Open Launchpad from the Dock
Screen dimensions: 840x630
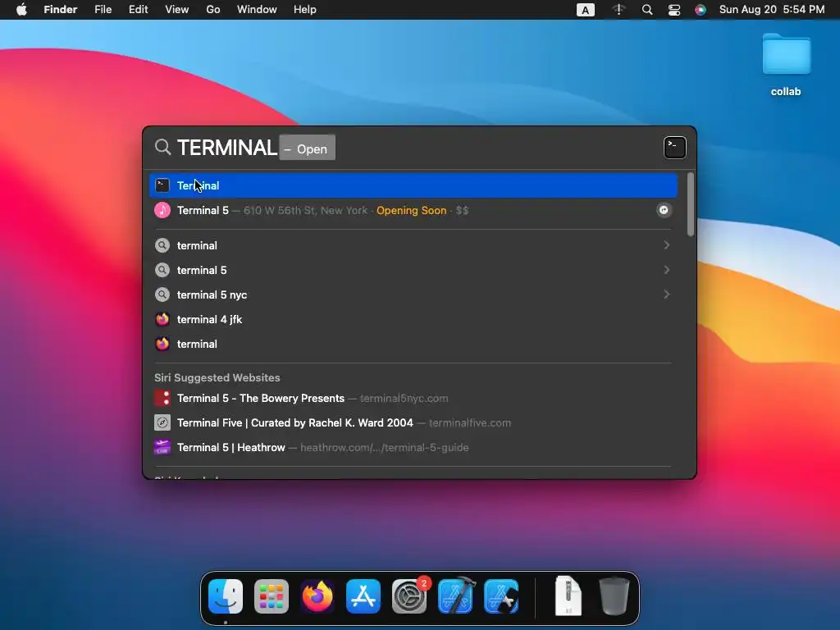[x=272, y=596]
